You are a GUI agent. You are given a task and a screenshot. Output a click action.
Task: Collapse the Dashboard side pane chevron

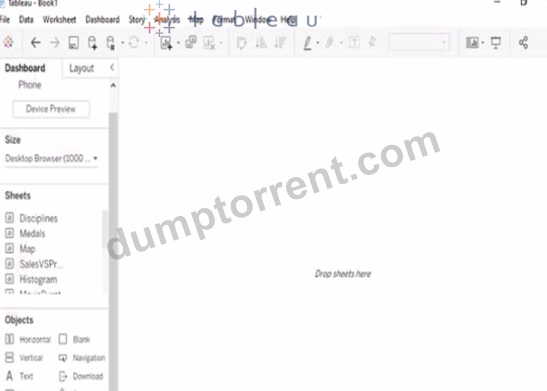[112, 67]
